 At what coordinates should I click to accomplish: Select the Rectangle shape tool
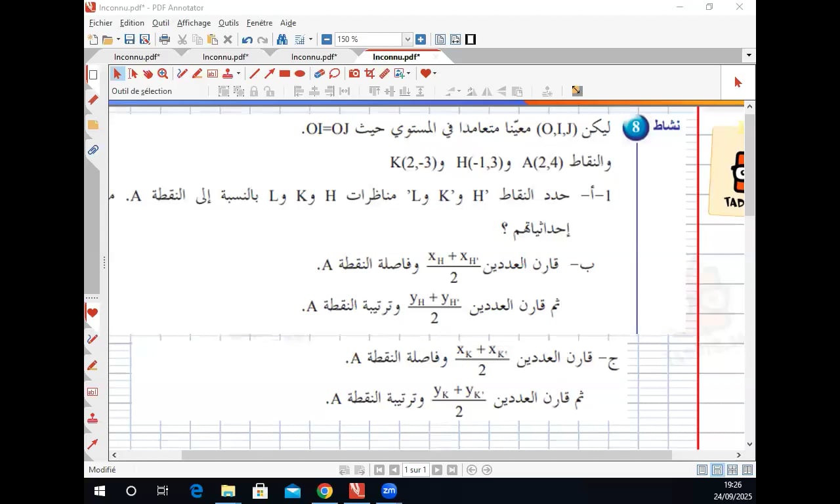(285, 73)
